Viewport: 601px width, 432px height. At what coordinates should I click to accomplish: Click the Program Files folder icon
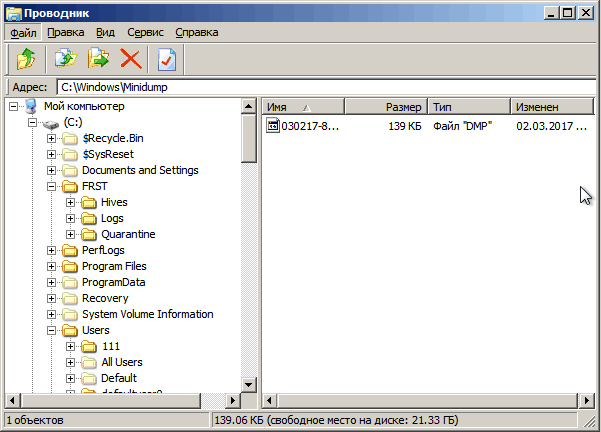point(70,266)
